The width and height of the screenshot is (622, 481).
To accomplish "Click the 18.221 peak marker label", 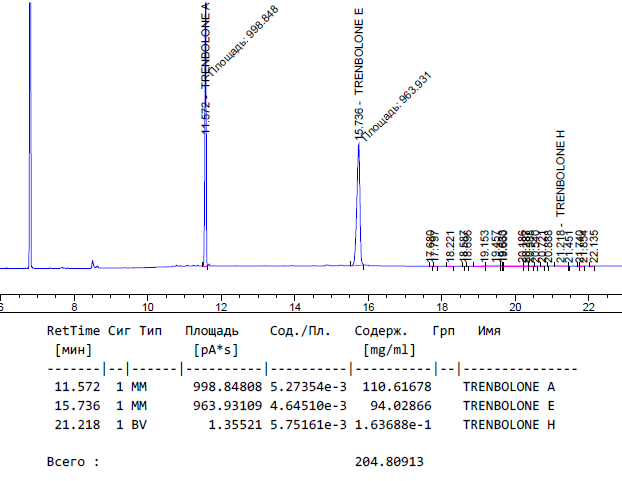I will click(x=450, y=246).
